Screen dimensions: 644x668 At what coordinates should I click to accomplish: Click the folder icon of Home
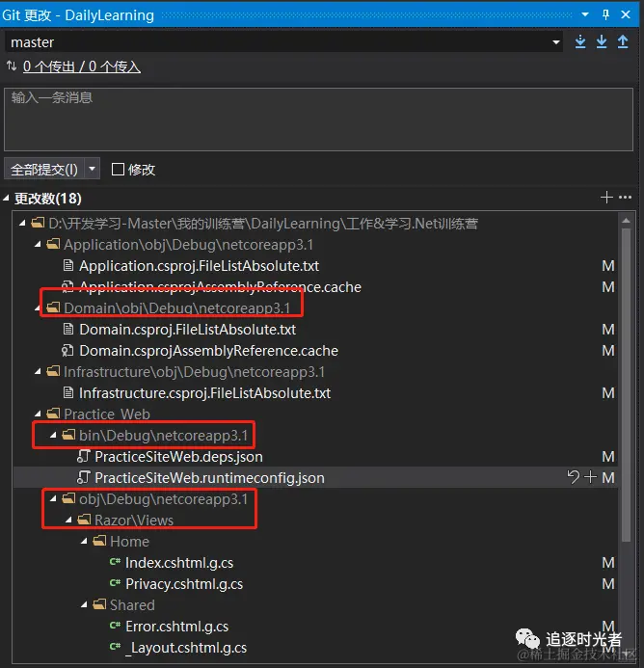point(99,541)
